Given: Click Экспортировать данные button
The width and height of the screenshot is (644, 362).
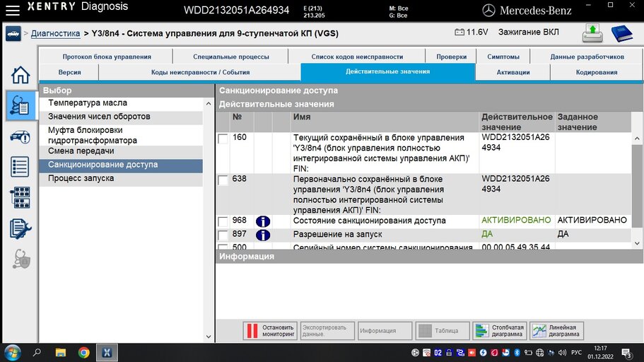Looking at the screenshot, I should coord(327,331).
